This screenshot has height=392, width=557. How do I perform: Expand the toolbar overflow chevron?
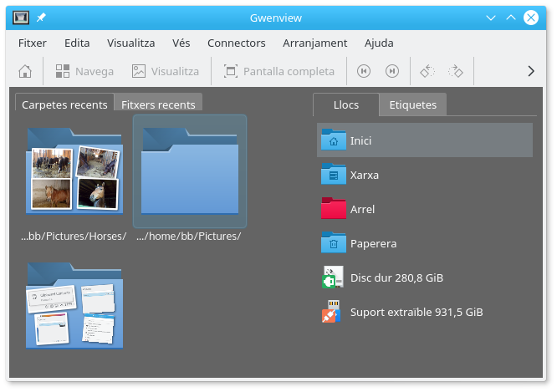point(531,71)
